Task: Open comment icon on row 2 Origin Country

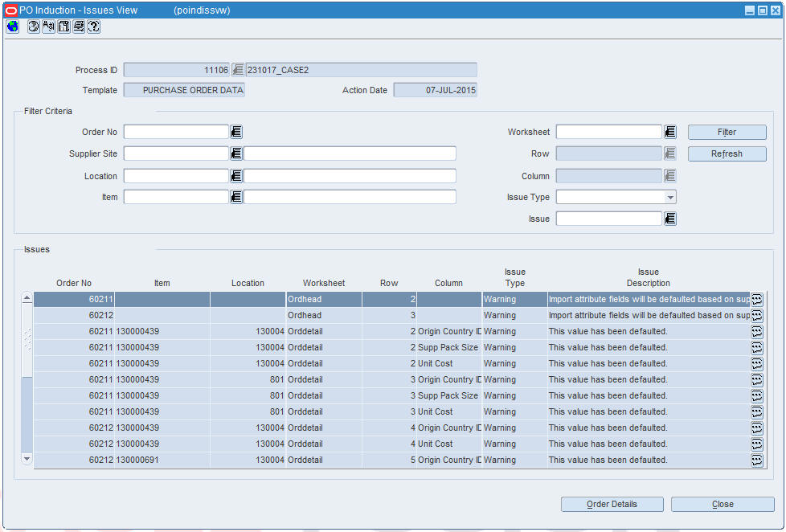Action: coord(757,331)
